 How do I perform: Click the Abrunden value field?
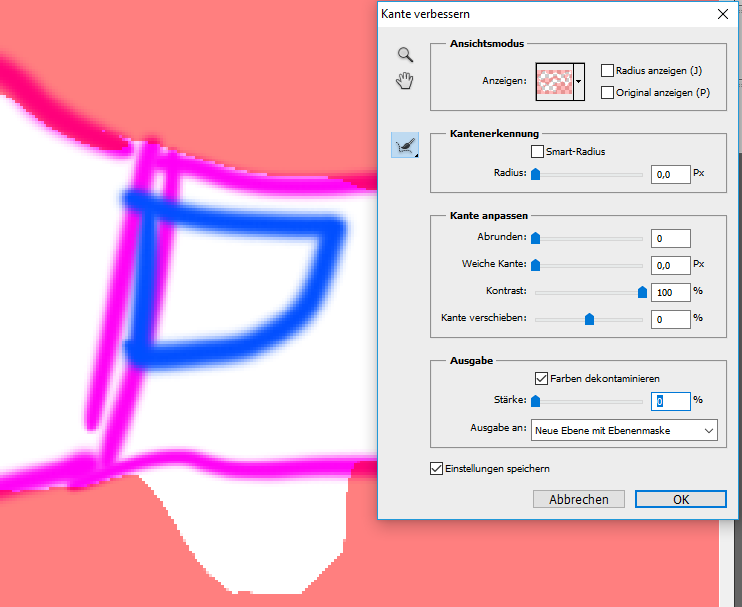[x=671, y=238]
